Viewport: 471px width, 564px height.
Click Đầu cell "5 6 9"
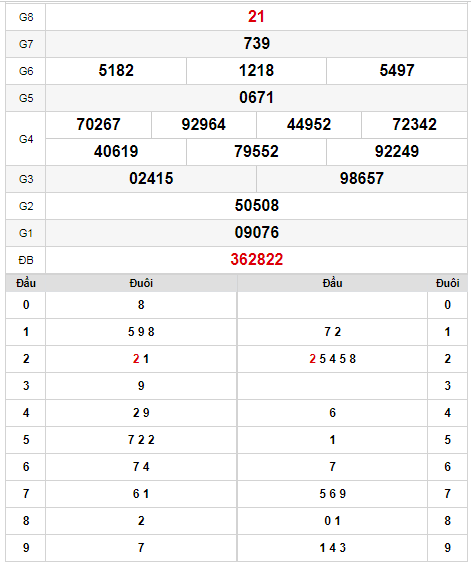[332, 494]
